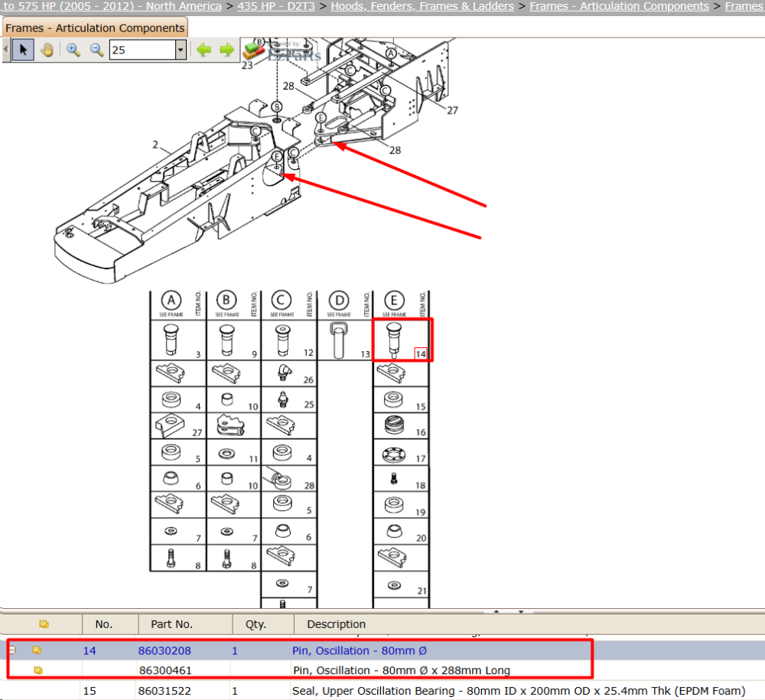Click the zoom out magnifier
765x700 pixels.
(x=96, y=50)
